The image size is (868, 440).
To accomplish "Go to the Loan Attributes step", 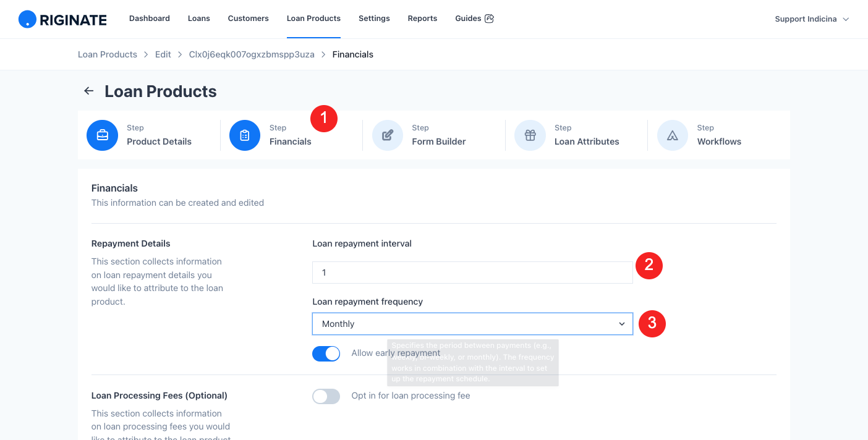I will point(587,142).
